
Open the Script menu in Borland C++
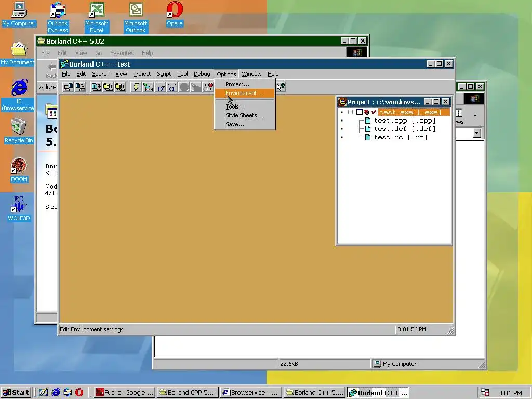164,74
